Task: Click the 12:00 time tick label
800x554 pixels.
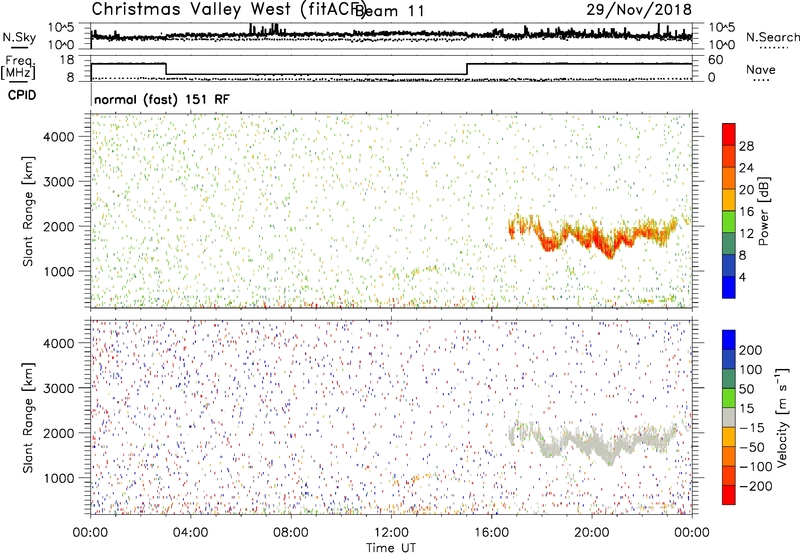Action: pos(391,533)
